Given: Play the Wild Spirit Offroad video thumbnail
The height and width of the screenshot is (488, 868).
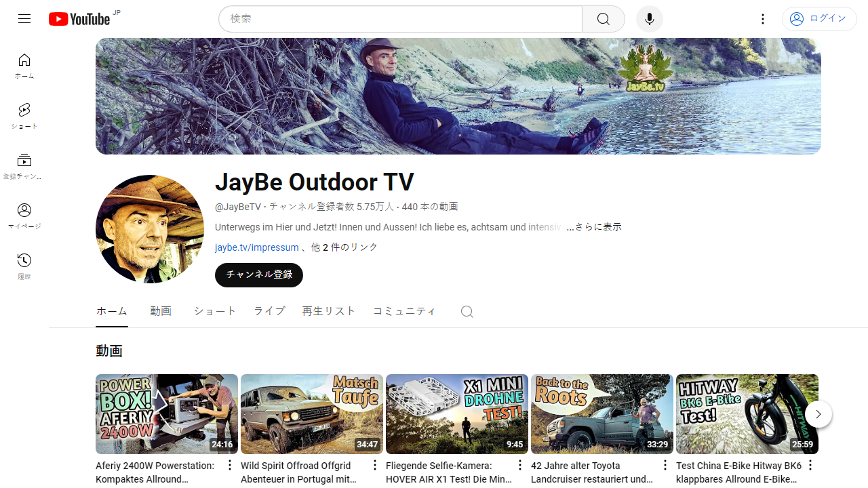Looking at the screenshot, I should [x=312, y=414].
